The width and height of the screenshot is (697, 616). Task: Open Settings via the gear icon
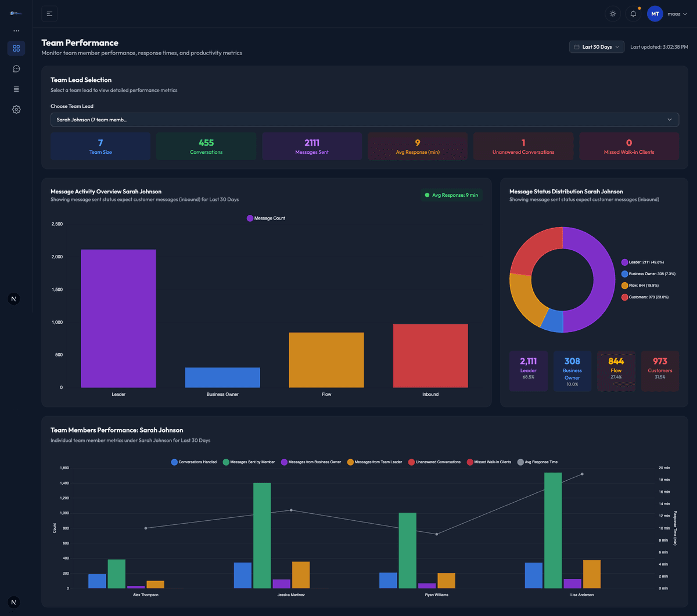coord(16,109)
